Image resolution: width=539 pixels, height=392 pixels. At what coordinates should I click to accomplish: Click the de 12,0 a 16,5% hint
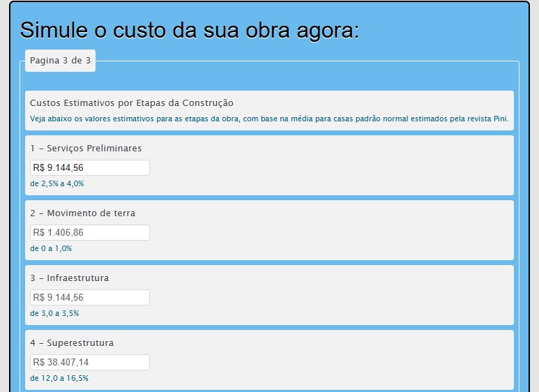pos(59,378)
